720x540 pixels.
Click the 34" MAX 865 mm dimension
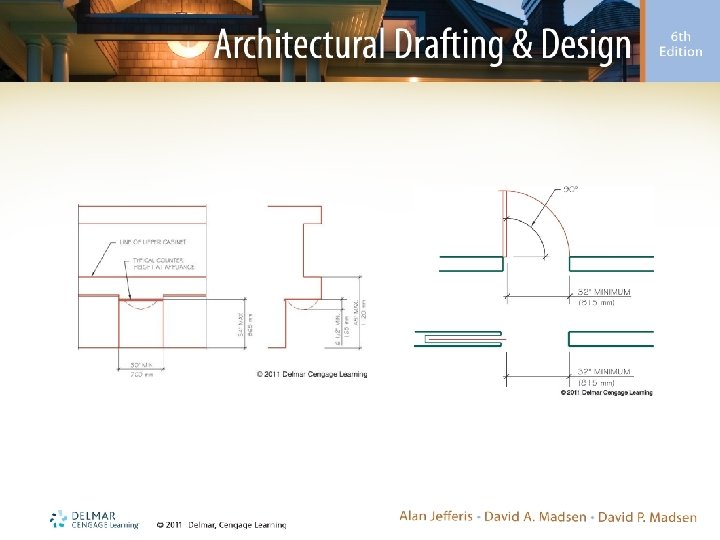tap(245, 325)
